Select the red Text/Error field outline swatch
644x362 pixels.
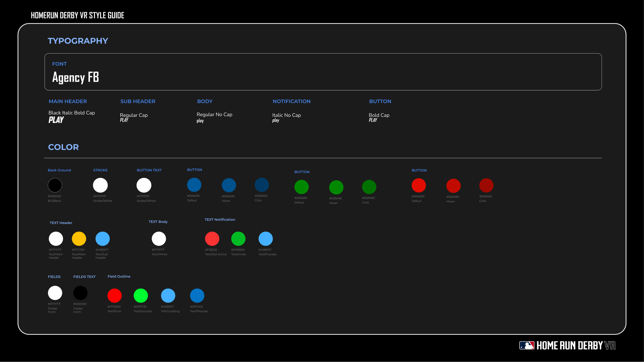click(x=115, y=296)
